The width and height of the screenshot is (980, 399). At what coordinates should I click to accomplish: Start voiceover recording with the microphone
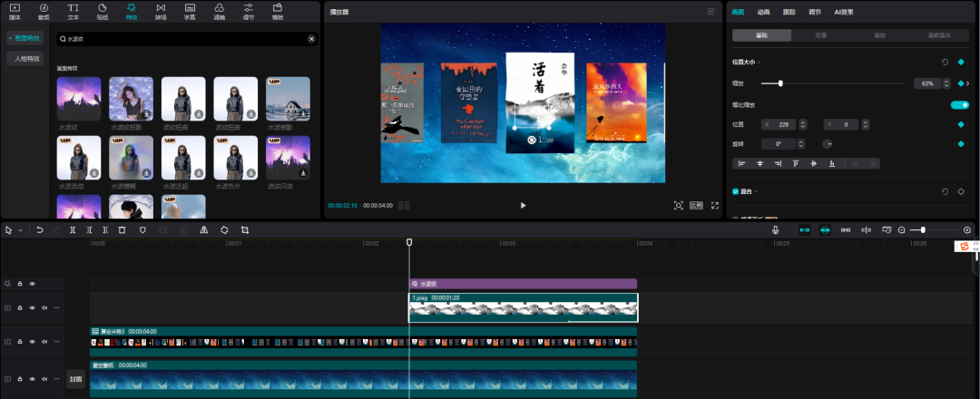pyautogui.click(x=776, y=229)
